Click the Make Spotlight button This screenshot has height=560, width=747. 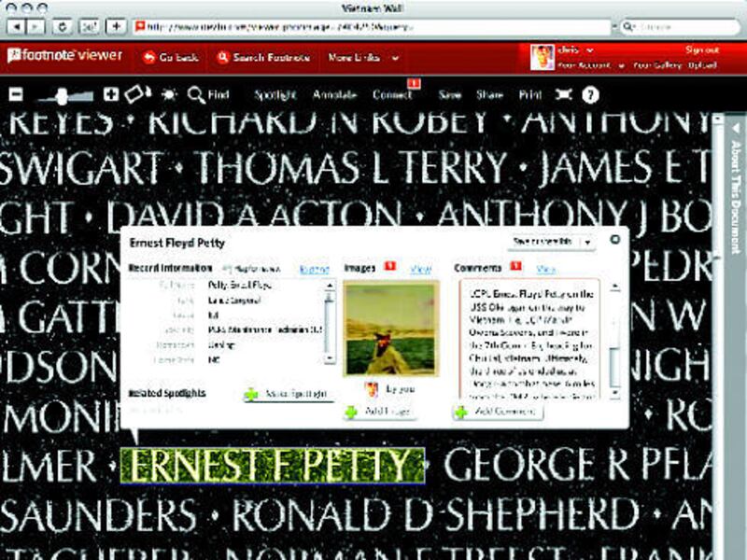click(x=288, y=394)
